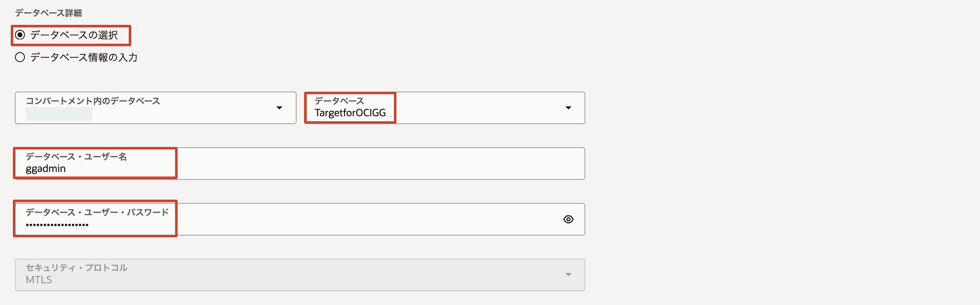
Task: Click the データベース情報の入力 option label text
Action: click(84, 57)
